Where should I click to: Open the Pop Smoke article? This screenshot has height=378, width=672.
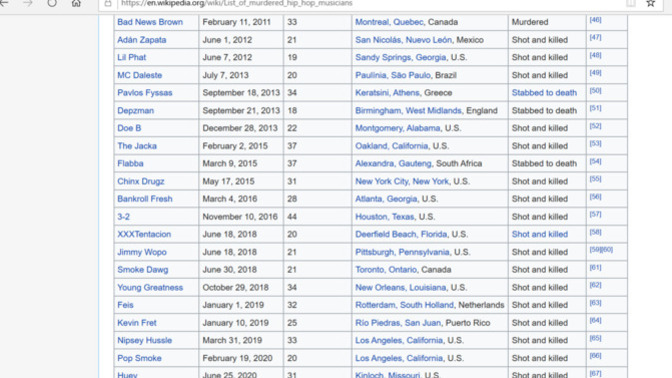139,358
